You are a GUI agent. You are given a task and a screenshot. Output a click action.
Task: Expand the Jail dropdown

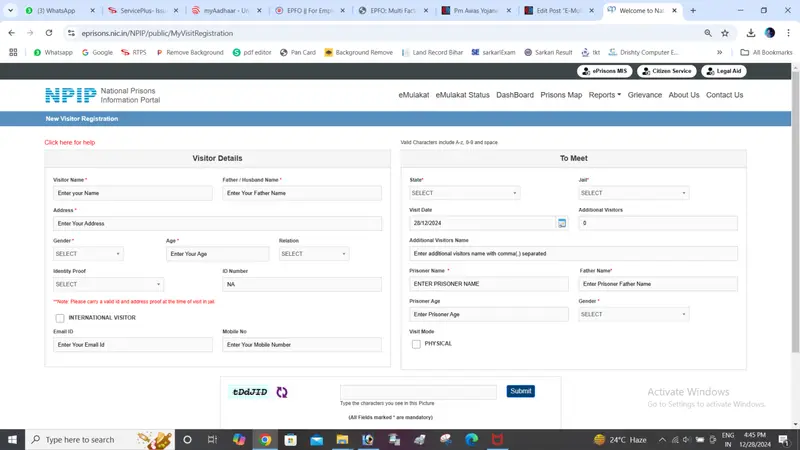(634, 193)
